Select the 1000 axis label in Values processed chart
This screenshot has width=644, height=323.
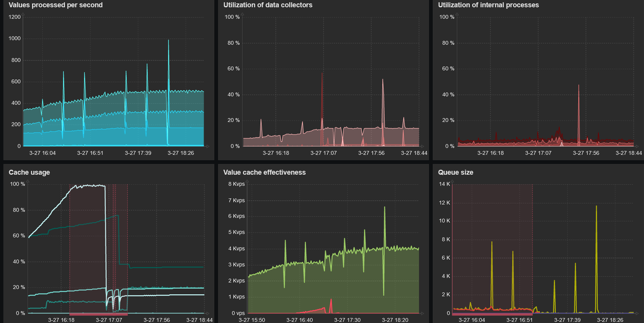tap(15, 38)
